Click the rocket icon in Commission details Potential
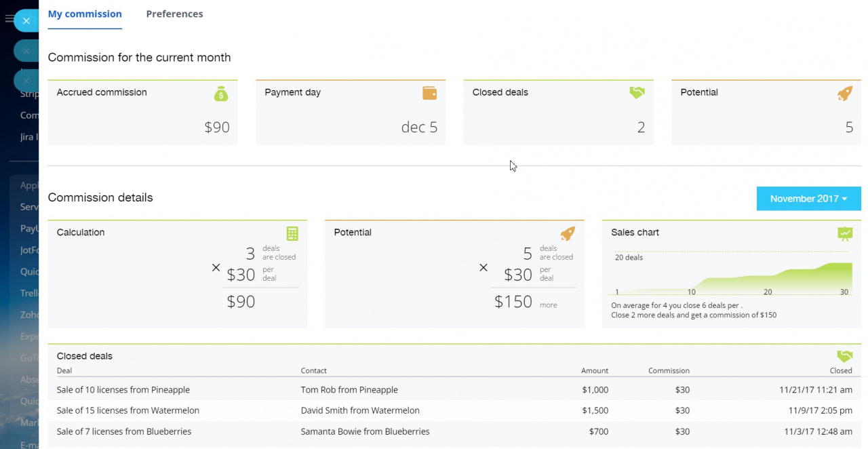This screenshot has width=868, height=449. click(x=568, y=233)
